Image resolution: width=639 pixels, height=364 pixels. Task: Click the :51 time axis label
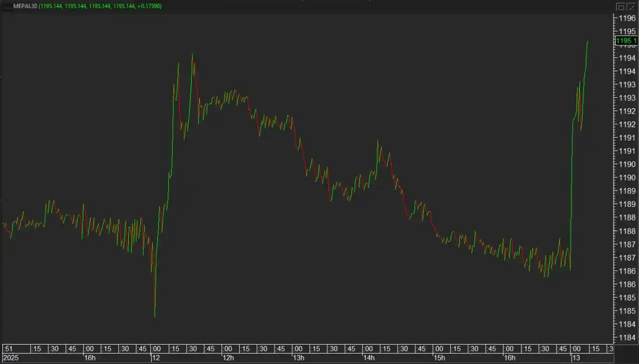[7, 349]
